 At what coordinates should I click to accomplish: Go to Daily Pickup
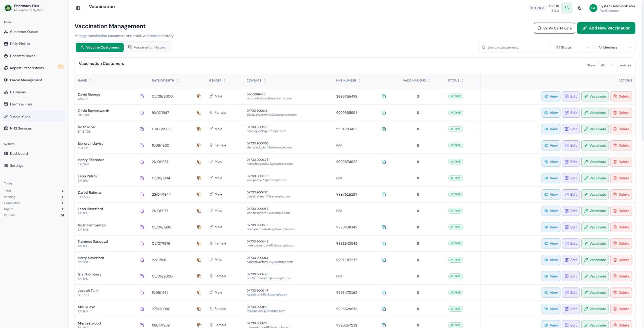(34, 44)
